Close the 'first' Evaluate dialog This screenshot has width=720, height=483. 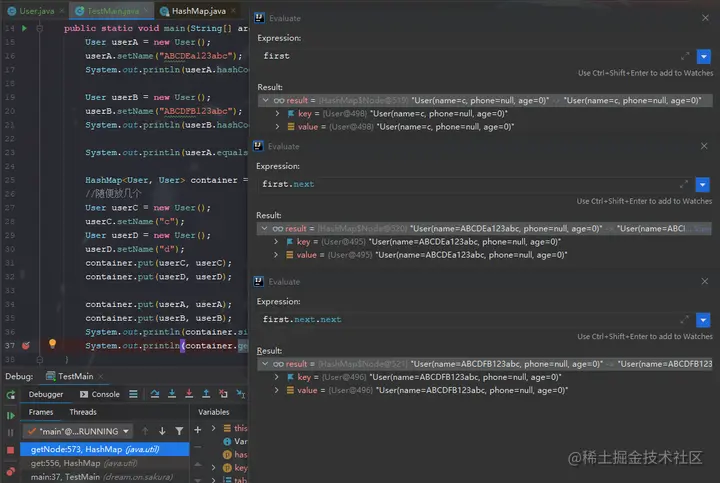[x=705, y=18]
